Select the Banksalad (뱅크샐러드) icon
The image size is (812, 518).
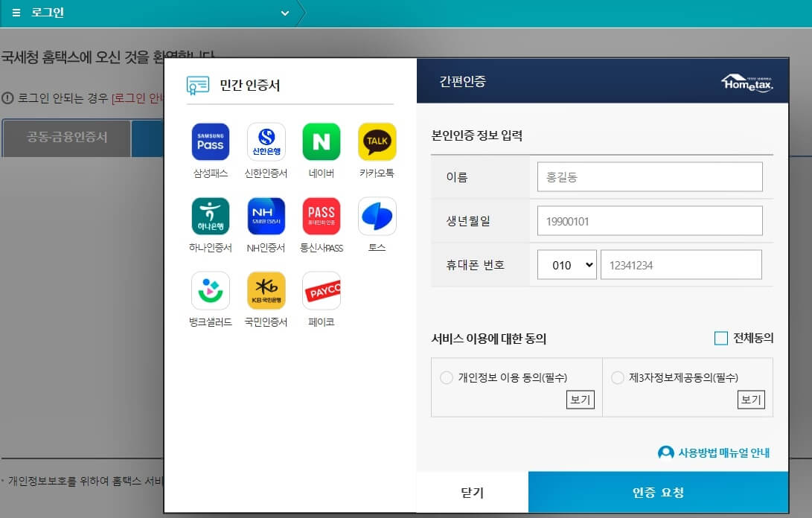pos(210,290)
